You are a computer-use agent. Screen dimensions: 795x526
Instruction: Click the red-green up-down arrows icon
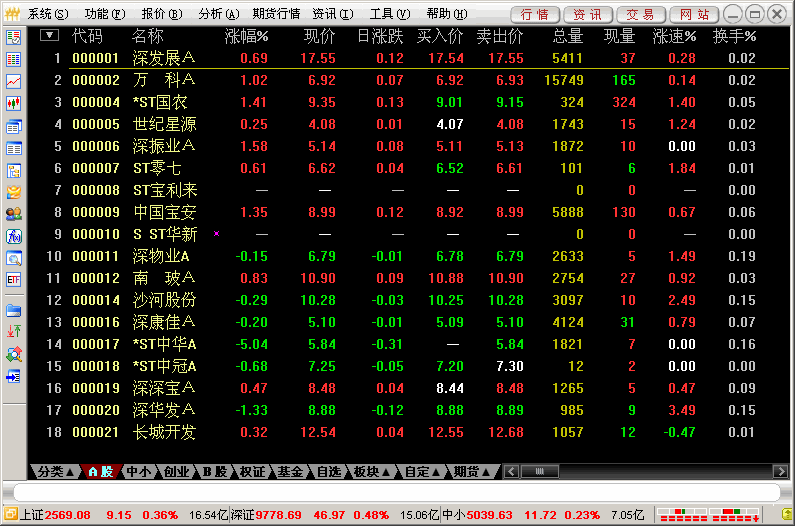(14, 332)
